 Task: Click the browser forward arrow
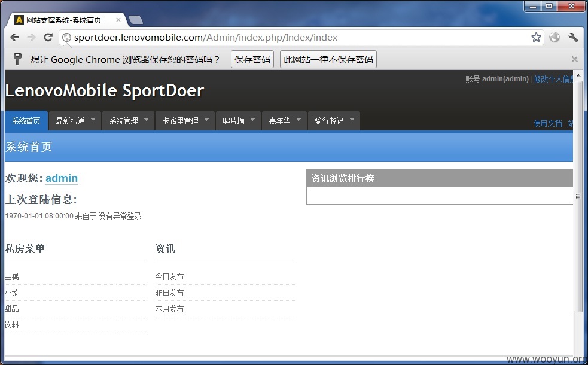pos(32,37)
